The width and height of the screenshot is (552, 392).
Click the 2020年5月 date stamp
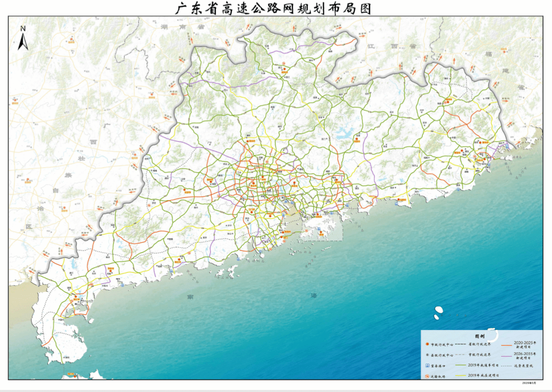[529, 383]
